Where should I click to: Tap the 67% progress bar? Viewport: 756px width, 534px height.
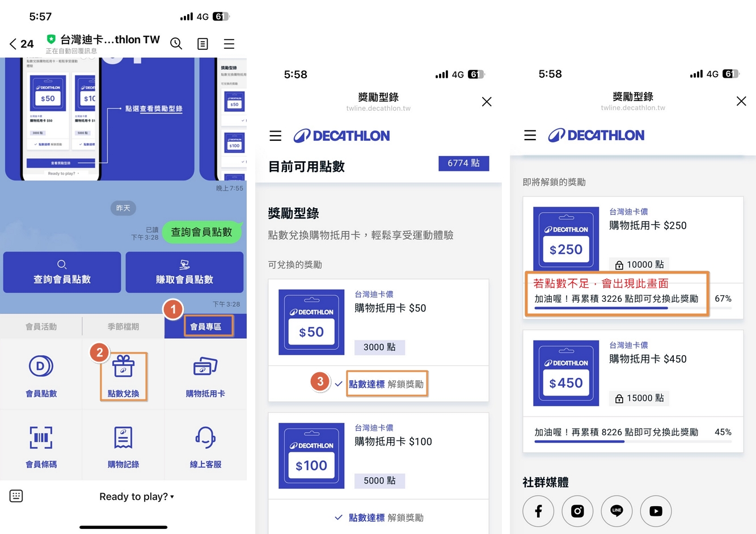click(x=633, y=308)
